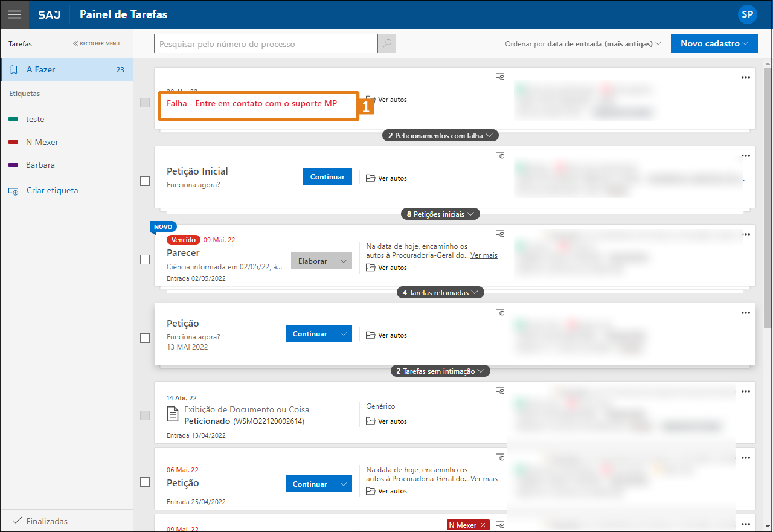Open three-dots menu on Parecer card
Screen dimensions: 773x532
tap(745, 234)
